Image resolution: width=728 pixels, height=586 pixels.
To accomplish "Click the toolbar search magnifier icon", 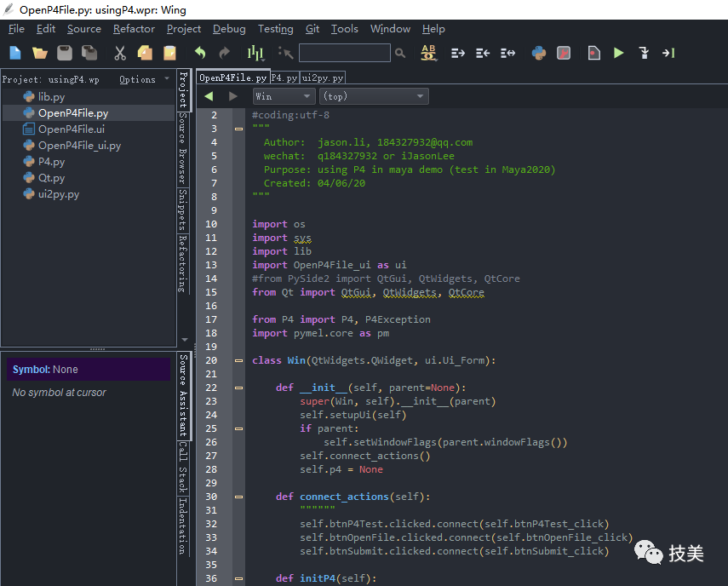I will [x=400, y=53].
